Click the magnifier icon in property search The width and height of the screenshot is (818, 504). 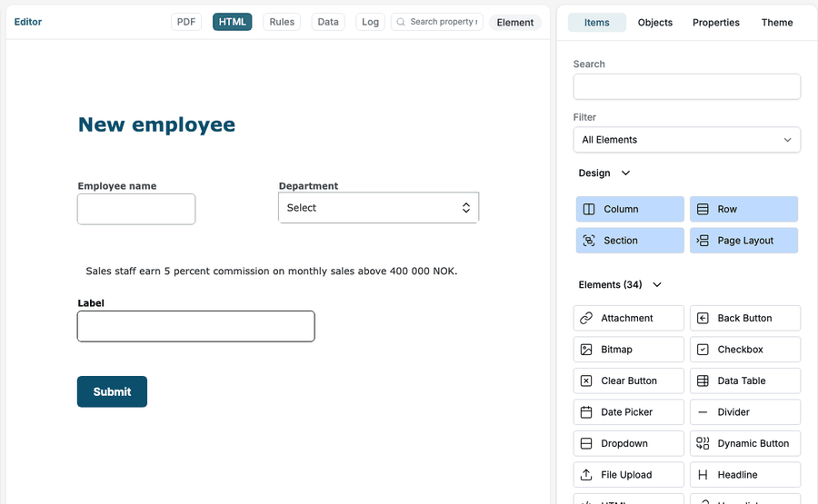[x=401, y=22]
